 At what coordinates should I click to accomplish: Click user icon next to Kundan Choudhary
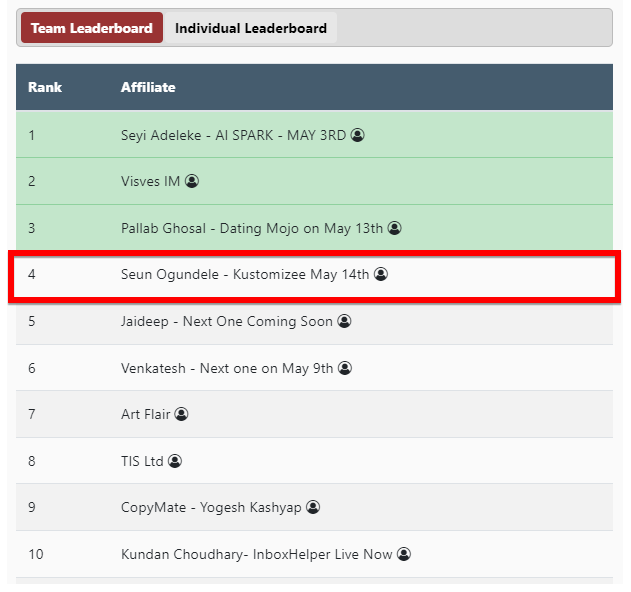[x=404, y=554]
